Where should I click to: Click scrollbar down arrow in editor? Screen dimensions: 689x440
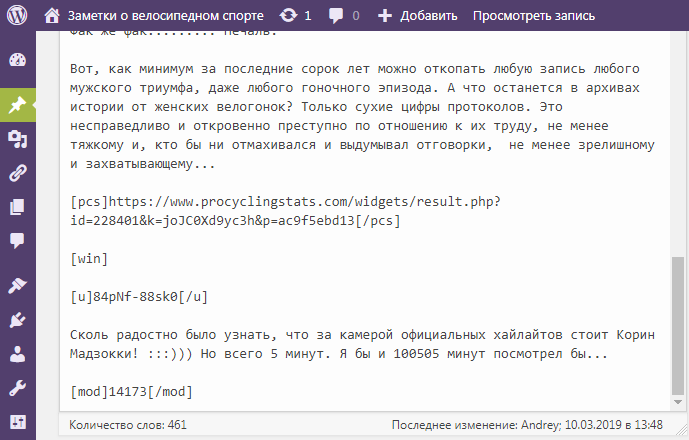click(x=678, y=402)
